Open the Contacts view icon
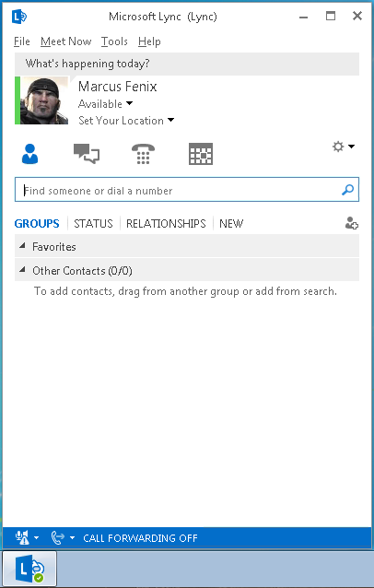 (30, 154)
